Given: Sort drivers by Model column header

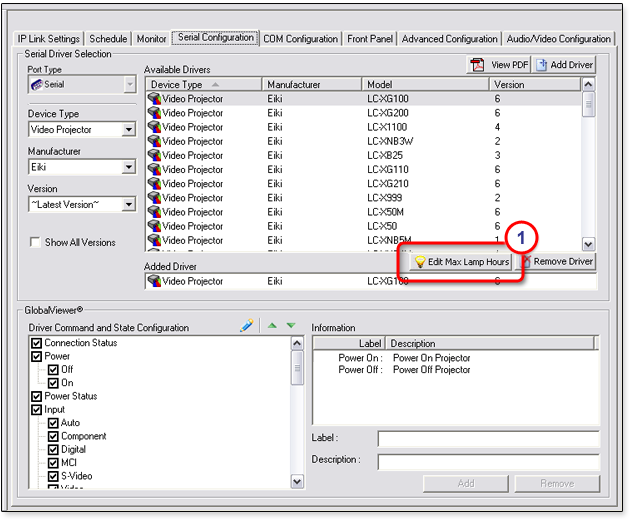Looking at the screenshot, I should point(425,85).
